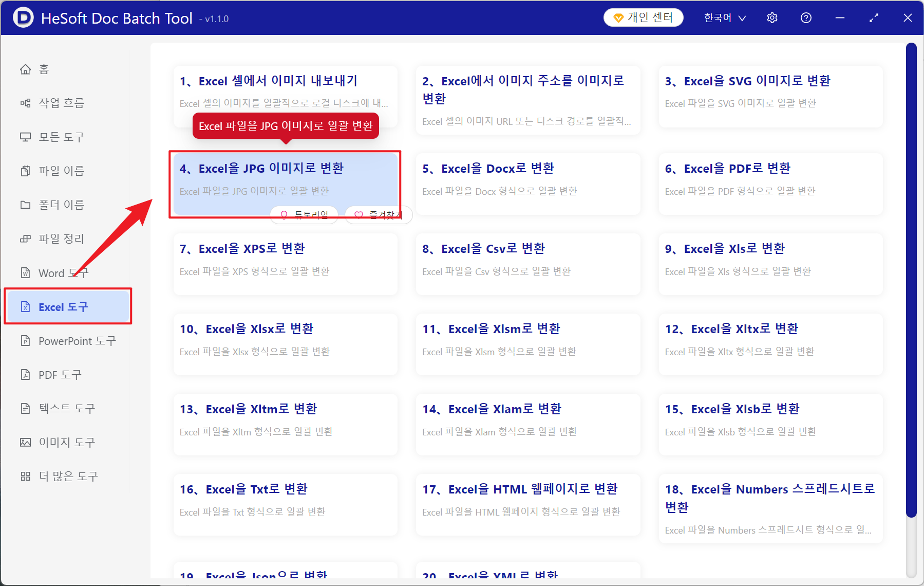
Task: Open 'Excel을 Xltx로 변환' card
Action: [x=771, y=344]
